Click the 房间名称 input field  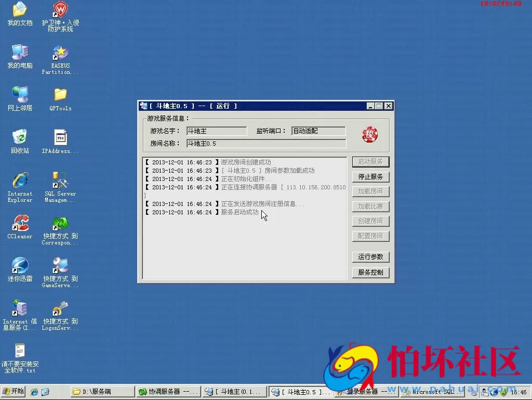pyautogui.click(x=266, y=144)
